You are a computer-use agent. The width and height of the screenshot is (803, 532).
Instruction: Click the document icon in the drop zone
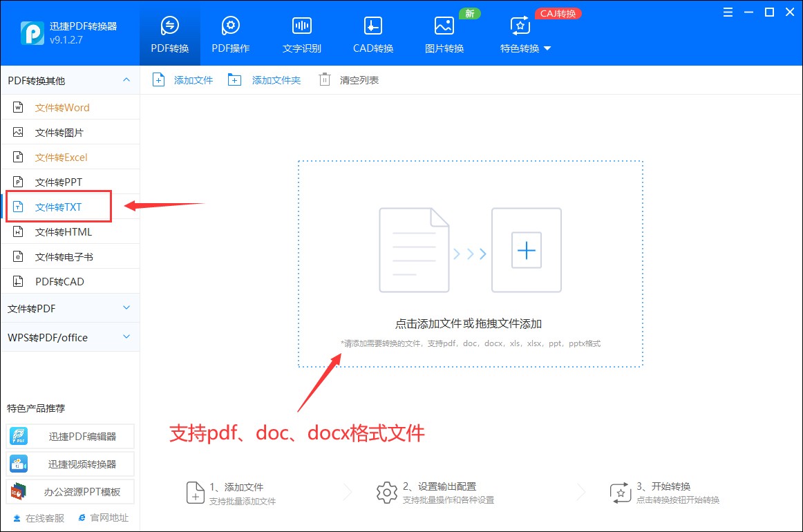[415, 250]
